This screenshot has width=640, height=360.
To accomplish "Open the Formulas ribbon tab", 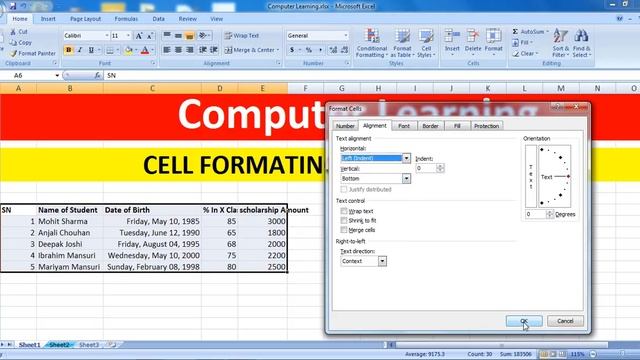I will (126, 19).
